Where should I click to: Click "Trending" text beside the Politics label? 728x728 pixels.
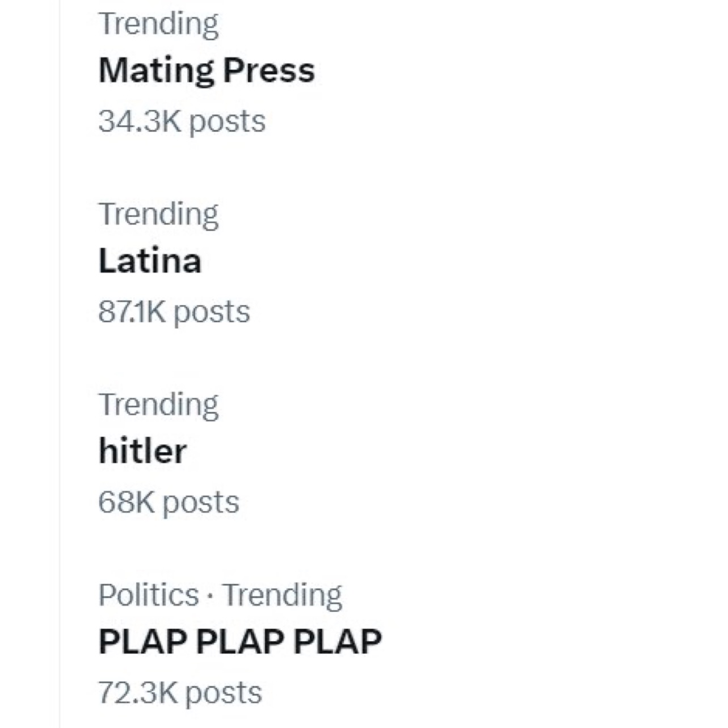coord(282,595)
